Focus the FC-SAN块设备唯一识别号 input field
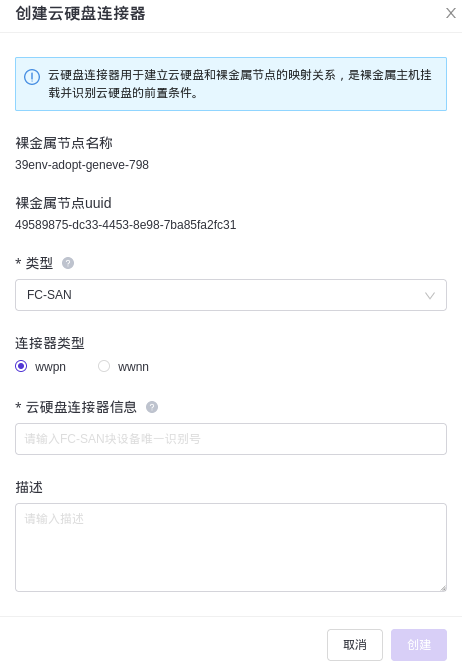462x664 pixels. point(231,439)
